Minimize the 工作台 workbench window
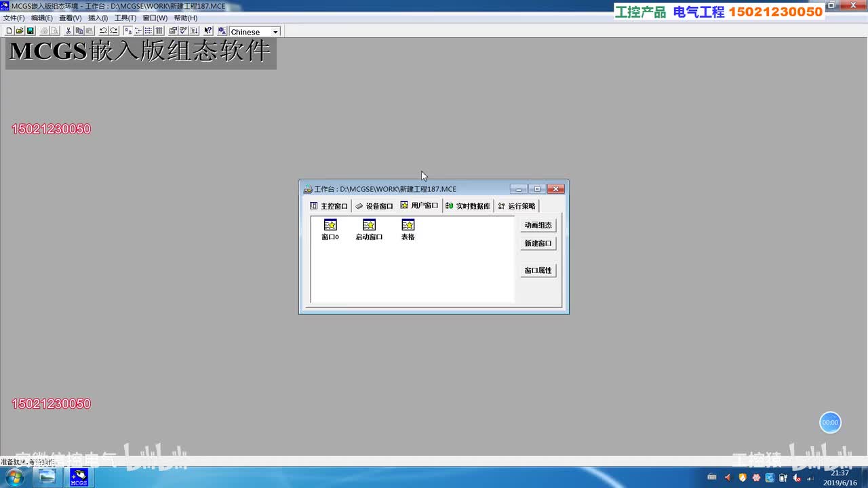Screen dimensions: 868x488 tap(519, 189)
